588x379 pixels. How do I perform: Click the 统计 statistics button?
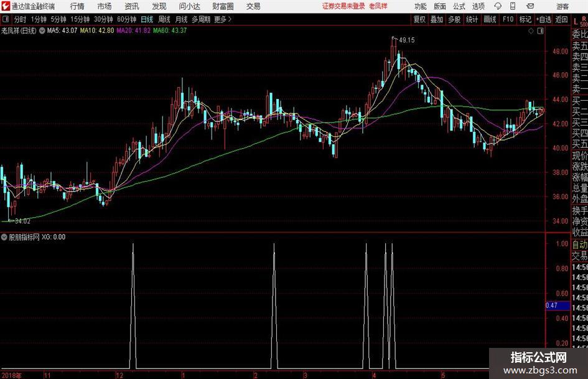tap(472, 19)
